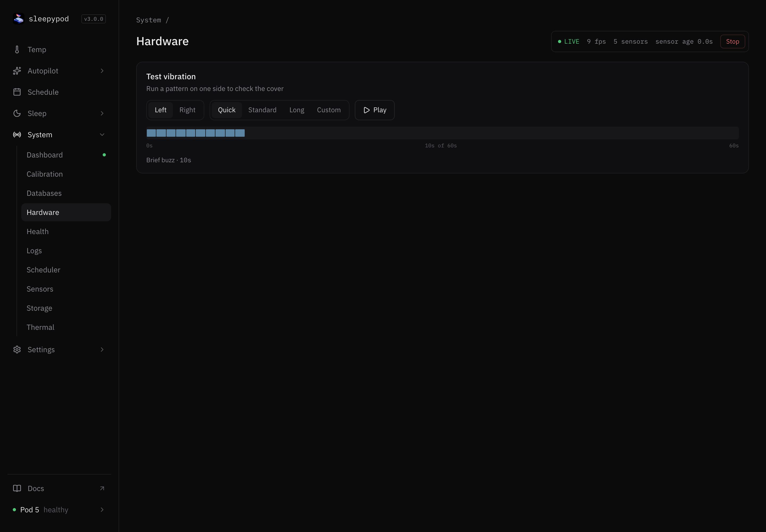Open the Logs page
This screenshot has height=532, width=766.
click(x=66, y=251)
